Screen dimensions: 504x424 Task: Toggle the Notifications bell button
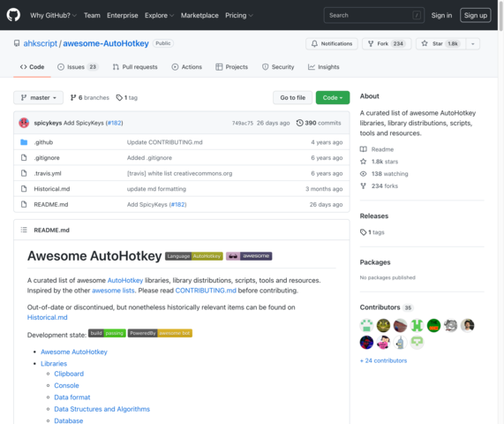(x=332, y=43)
